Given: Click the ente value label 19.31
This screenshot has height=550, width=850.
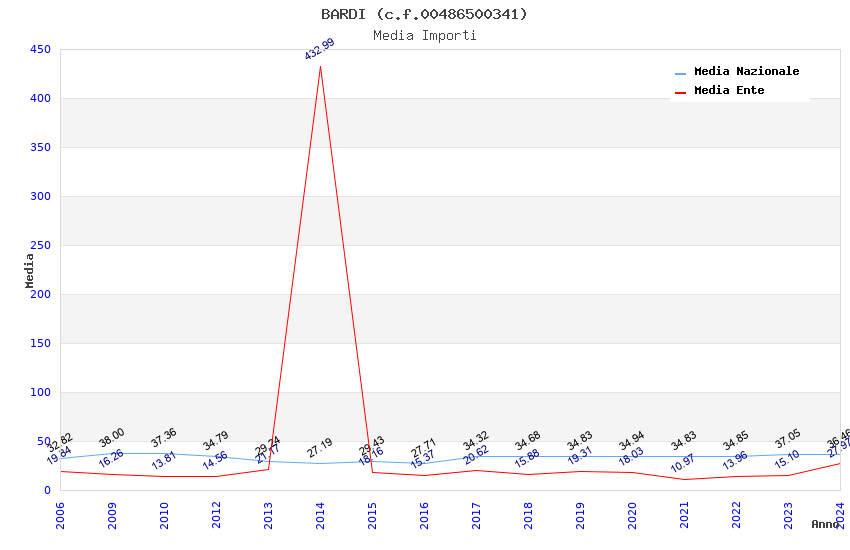Looking at the screenshot, I should click(579, 456).
